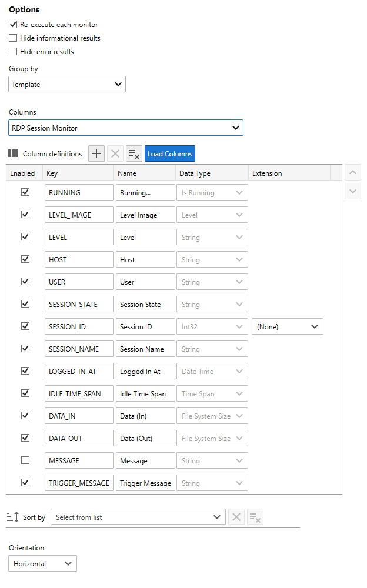Open the Group by Template dropdown
The height and width of the screenshot is (588, 367).
[67, 85]
